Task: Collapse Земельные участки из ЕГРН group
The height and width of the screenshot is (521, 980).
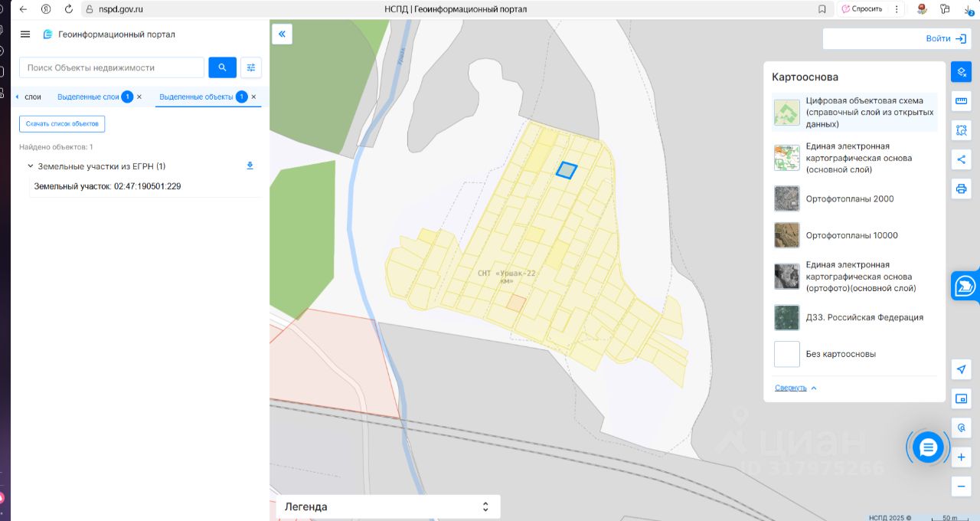Action: tap(31, 166)
